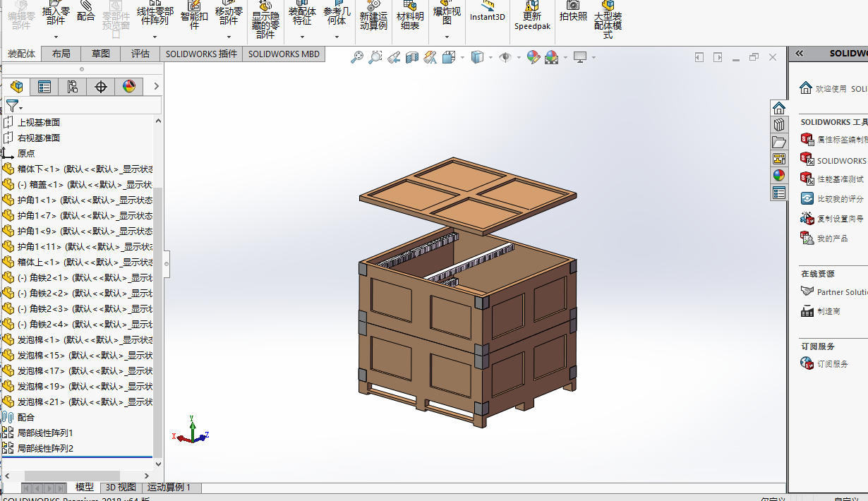Click the View Orientation cube icon
This screenshot has width=868, height=501.
449,57
